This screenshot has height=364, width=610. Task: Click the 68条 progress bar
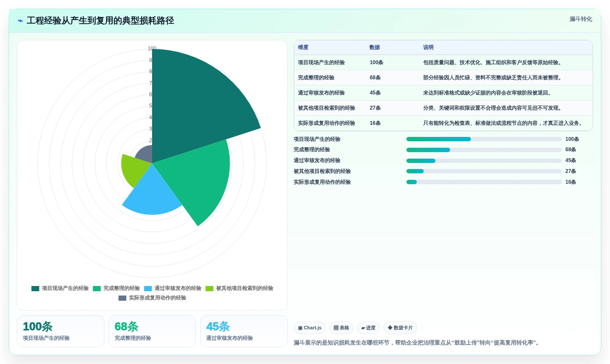coord(484,150)
